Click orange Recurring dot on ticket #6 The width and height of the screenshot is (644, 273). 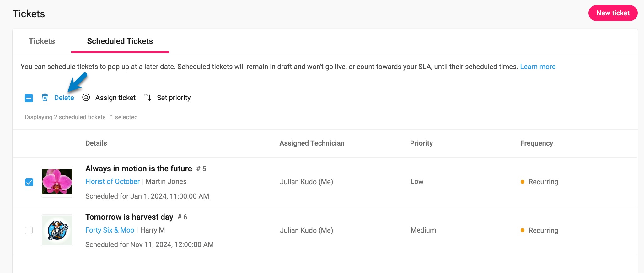523,230
